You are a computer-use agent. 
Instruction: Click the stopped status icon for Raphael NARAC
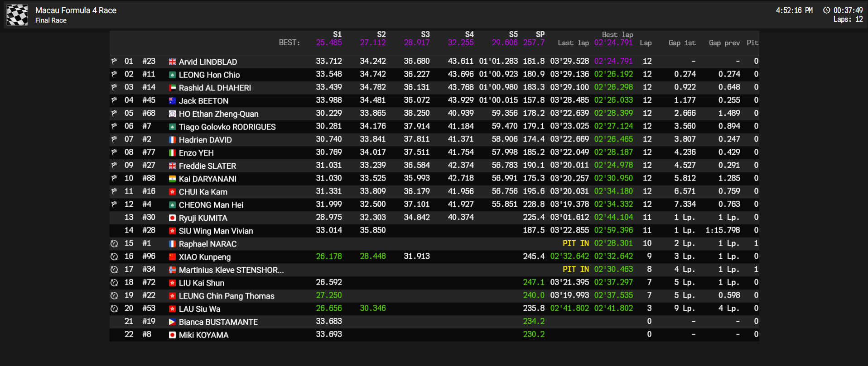pos(114,244)
